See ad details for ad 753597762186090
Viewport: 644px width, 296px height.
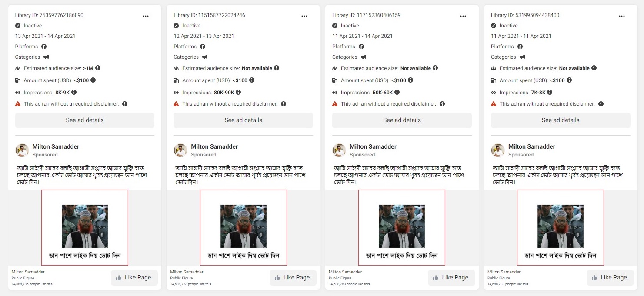pos(85,120)
